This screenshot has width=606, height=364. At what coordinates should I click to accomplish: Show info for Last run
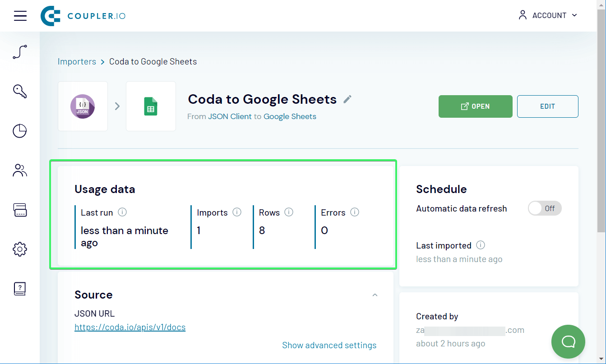(x=122, y=212)
